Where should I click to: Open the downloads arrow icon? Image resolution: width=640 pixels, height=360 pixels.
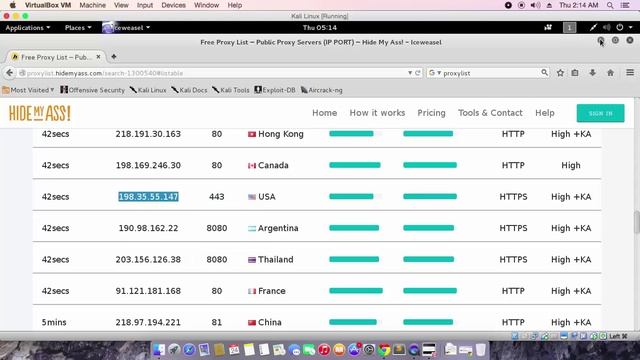tap(593, 73)
